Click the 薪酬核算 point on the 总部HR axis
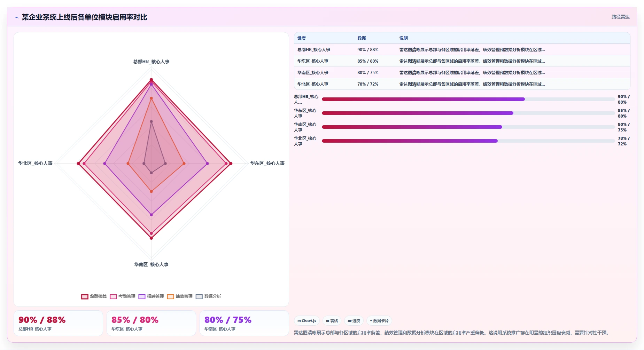The image size is (644, 350). pos(151,79)
